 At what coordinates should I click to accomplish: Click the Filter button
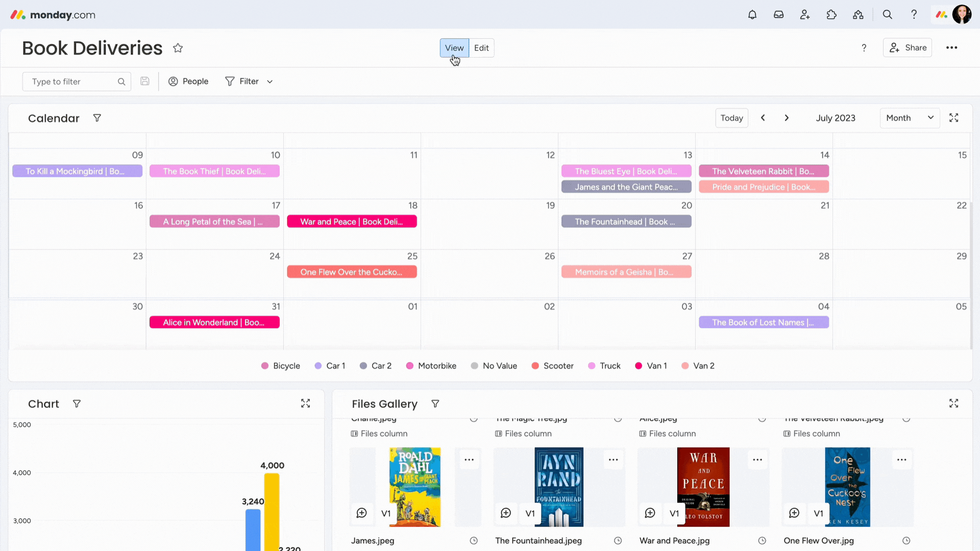242,81
